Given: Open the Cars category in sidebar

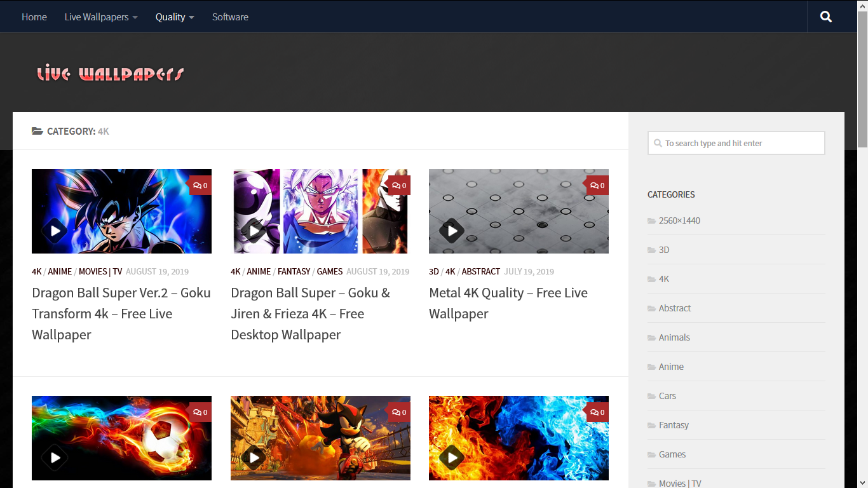Looking at the screenshot, I should click(x=667, y=396).
